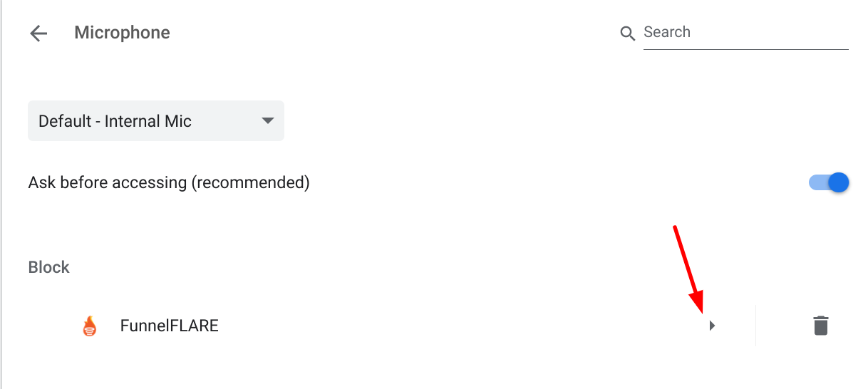Click the light blue toggle track
The height and width of the screenshot is (389, 868).
click(x=819, y=183)
